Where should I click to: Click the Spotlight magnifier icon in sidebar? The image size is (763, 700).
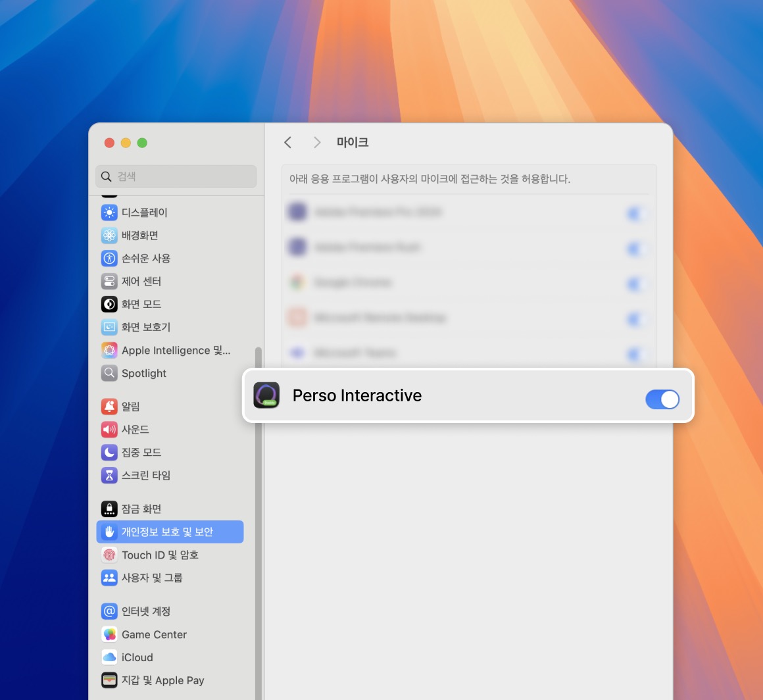(109, 373)
